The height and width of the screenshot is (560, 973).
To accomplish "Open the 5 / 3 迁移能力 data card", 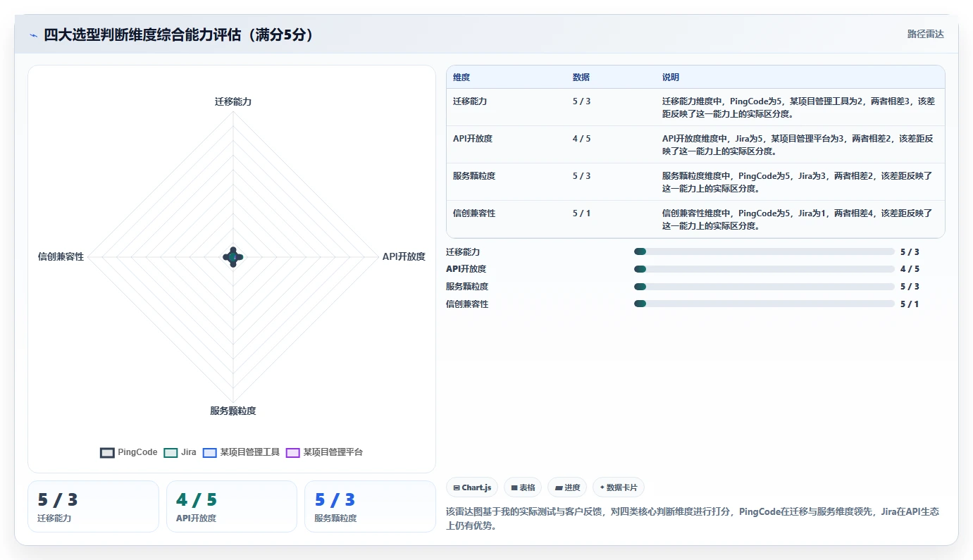I will tap(93, 506).
